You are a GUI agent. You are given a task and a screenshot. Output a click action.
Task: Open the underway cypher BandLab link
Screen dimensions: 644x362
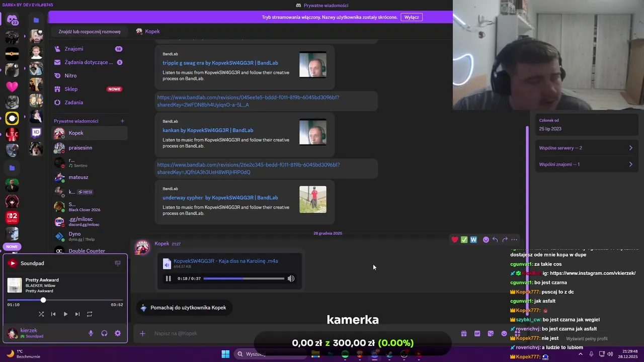(220, 198)
